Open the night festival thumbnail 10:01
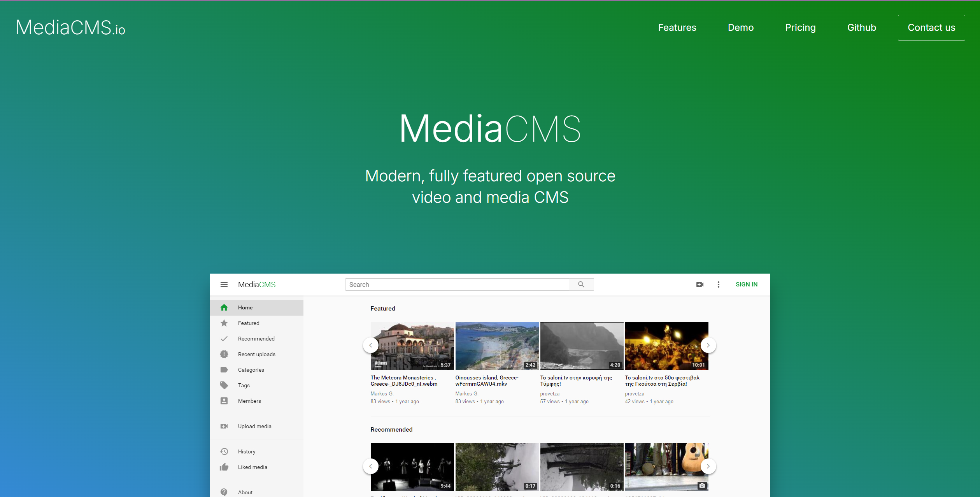980x497 pixels. click(666, 346)
